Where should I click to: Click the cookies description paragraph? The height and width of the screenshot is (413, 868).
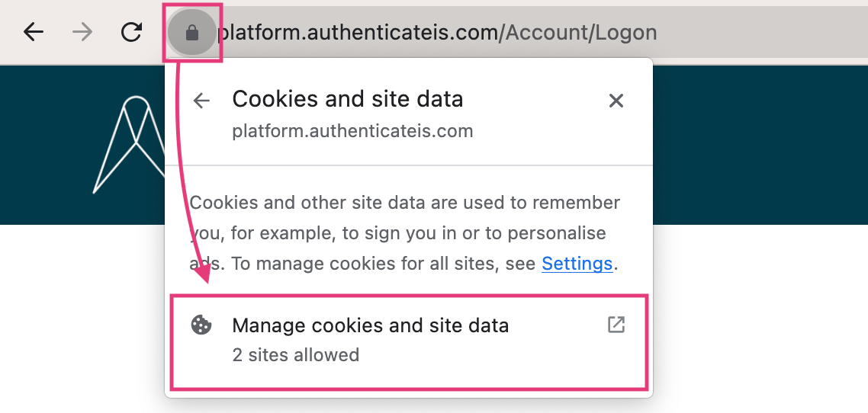click(x=404, y=233)
